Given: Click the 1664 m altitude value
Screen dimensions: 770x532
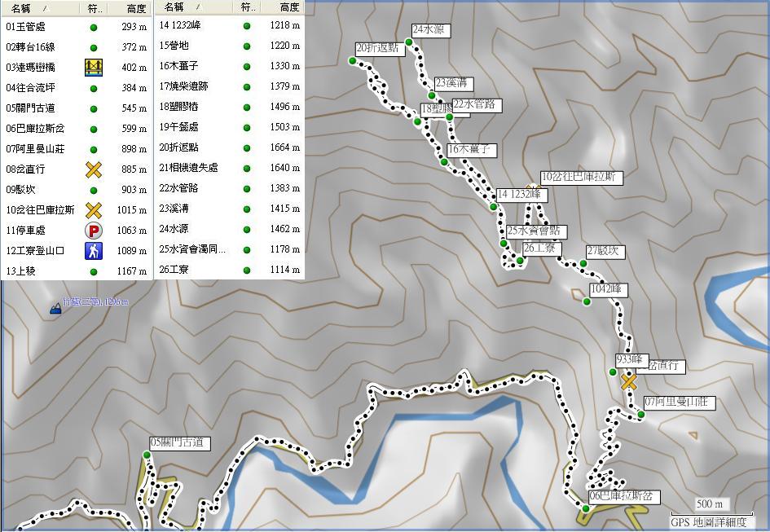Looking at the screenshot, I should [285, 147].
